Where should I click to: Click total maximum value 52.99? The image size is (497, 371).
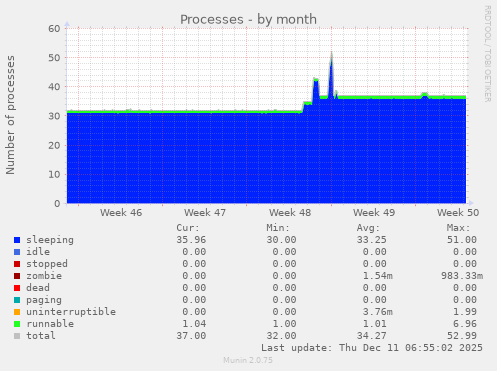(x=462, y=336)
